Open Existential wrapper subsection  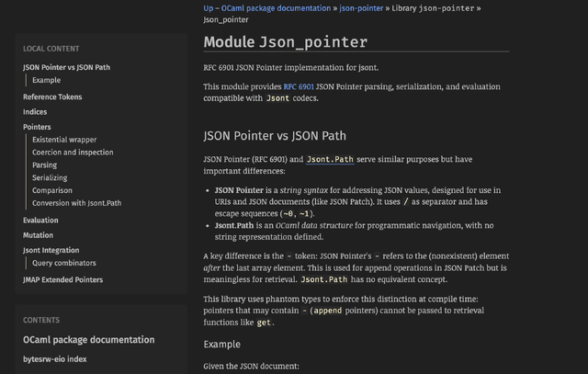64,140
